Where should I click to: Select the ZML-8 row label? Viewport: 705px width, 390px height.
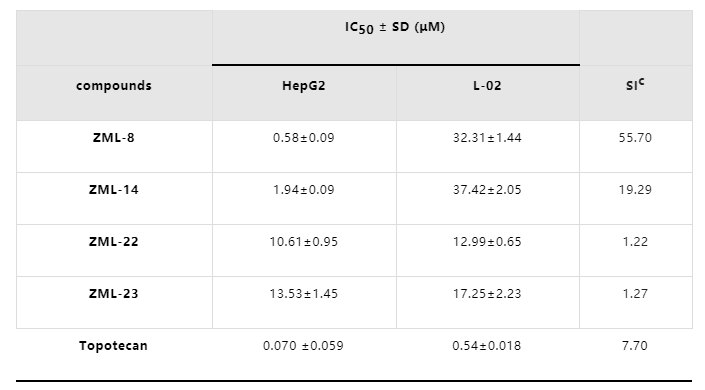click(x=114, y=138)
